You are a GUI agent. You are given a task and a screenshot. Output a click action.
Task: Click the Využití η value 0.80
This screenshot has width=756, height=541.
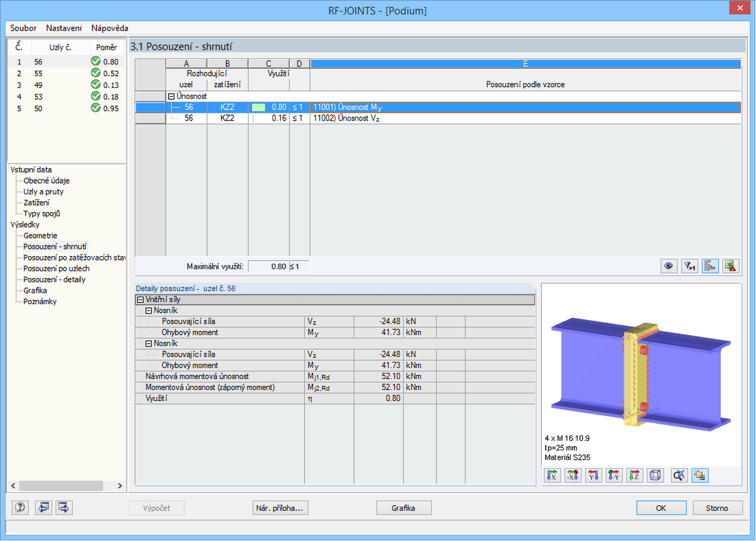(378, 399)
